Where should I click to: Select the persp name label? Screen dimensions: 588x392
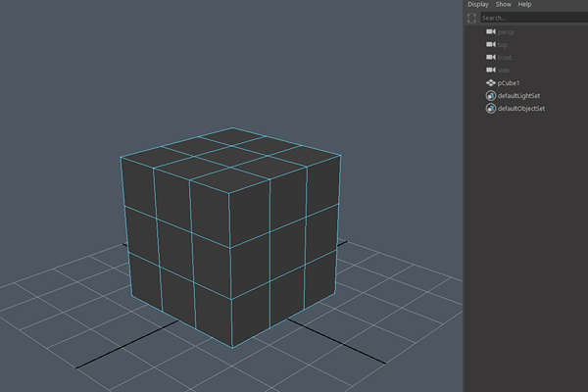tap(506, 32)
